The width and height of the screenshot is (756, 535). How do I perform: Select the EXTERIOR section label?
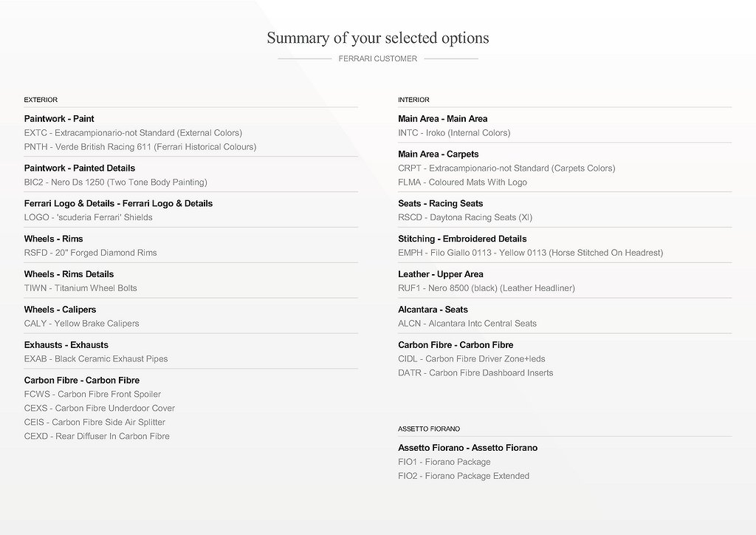tap(41, 100)
